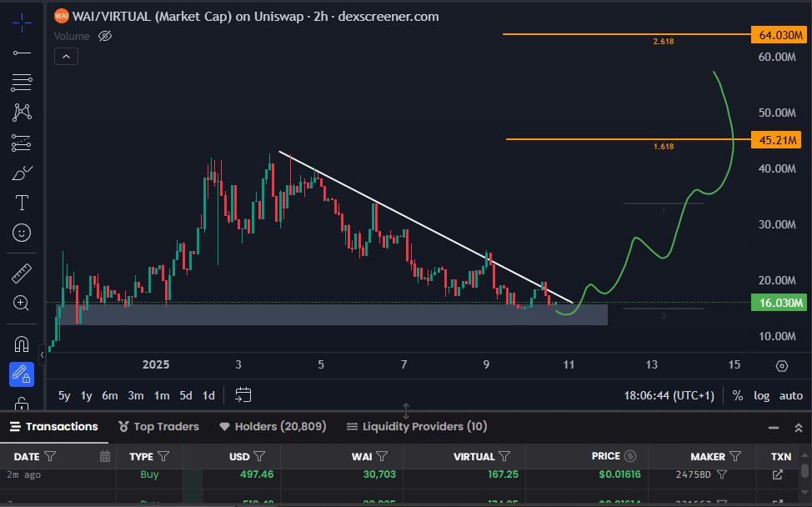This screenshot has height=507, width=812.
Task: Toggle percentage scale mode
Action: point(738,395)
